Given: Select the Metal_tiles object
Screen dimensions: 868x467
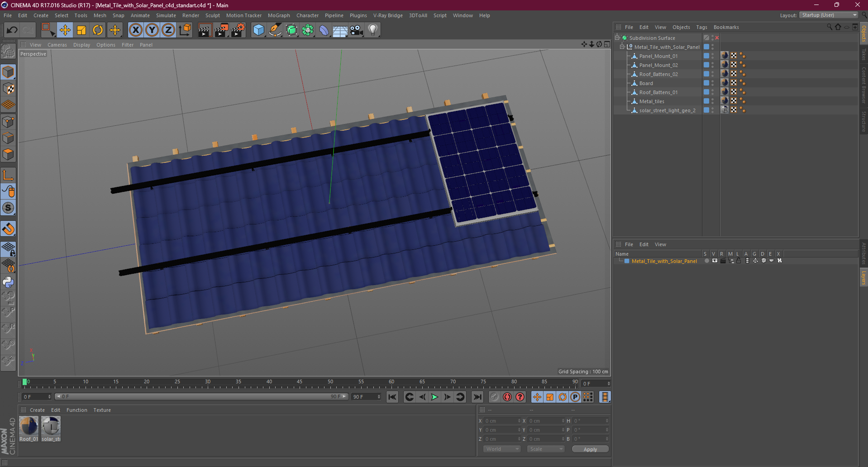Looking at the screenshot, I should tap(652, 101).
